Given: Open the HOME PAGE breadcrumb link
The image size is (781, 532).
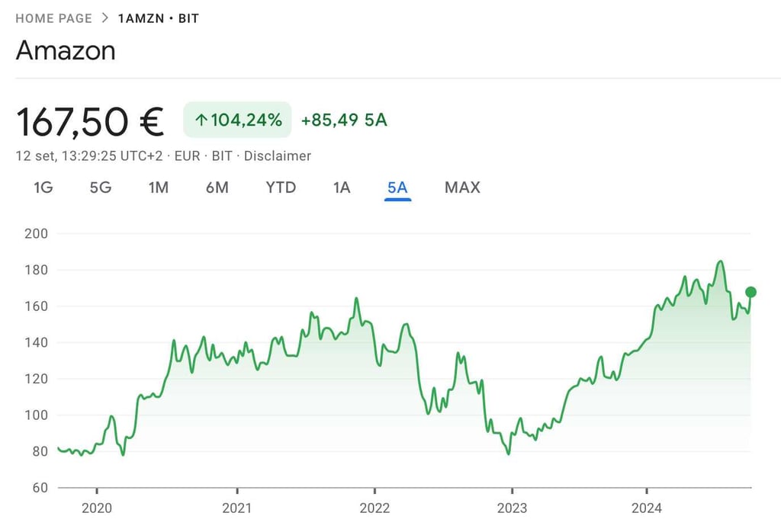Looking at the screenshot, I should (53, 18).
